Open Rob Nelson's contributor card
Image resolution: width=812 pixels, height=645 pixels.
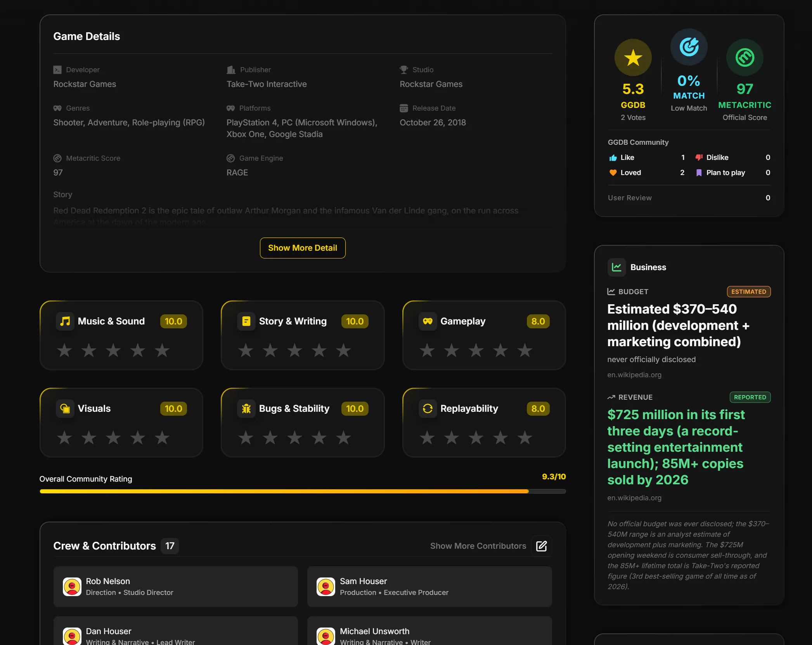click(175, 587)
